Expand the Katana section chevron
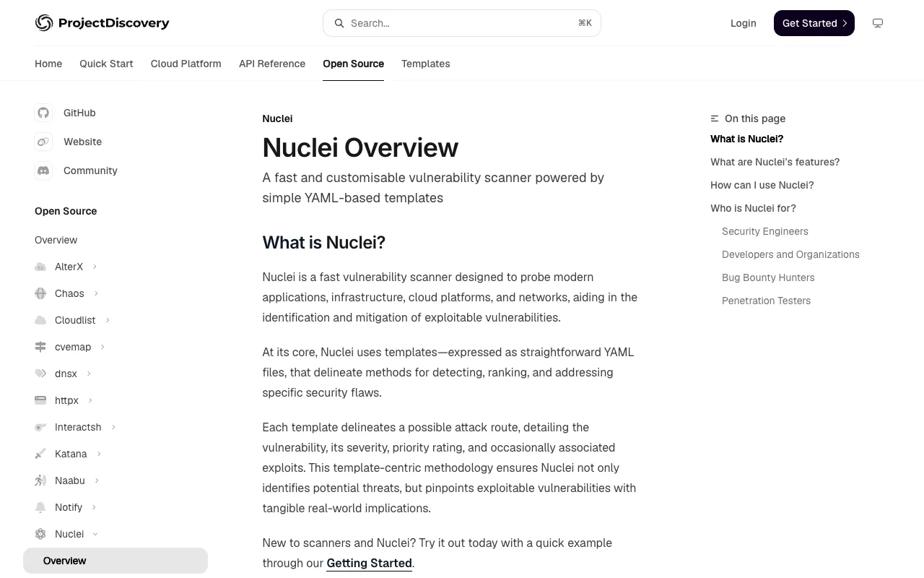 (x=99, y=454)
